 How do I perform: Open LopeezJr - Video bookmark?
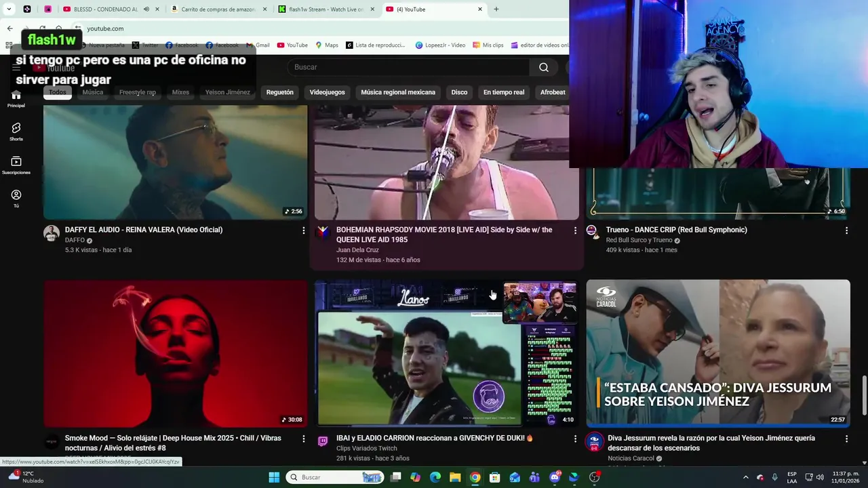pos(440,45)
